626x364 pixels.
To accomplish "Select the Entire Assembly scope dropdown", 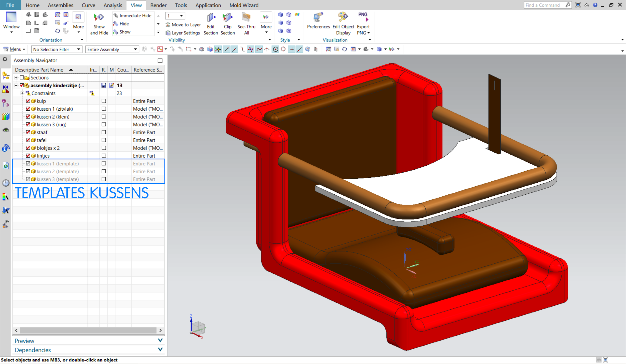I will click(x=112, y=49).
